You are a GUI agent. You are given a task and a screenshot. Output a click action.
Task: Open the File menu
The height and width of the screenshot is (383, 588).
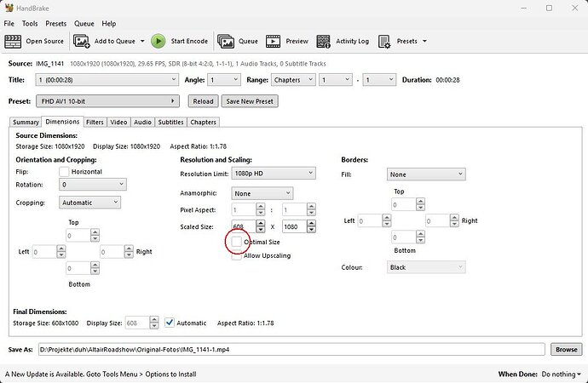click(x=9, y=24)
